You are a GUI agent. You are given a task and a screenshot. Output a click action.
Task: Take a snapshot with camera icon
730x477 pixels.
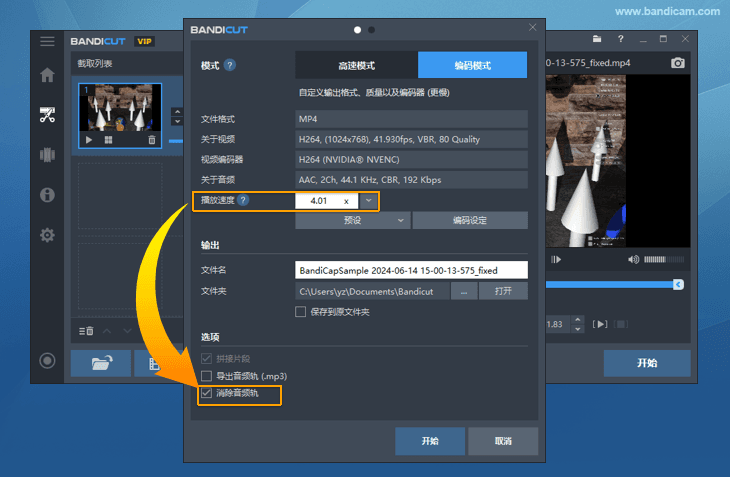[x=678, y=63]
